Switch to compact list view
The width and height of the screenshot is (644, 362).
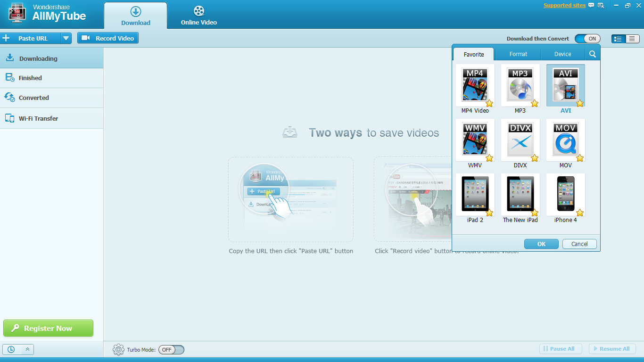pyautogui.click(x=632, y=39)
